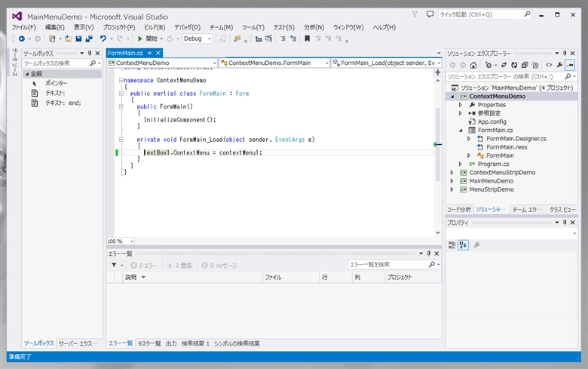
Task: Toggle the 0 エラー error filter
Action: pos(144,266)
